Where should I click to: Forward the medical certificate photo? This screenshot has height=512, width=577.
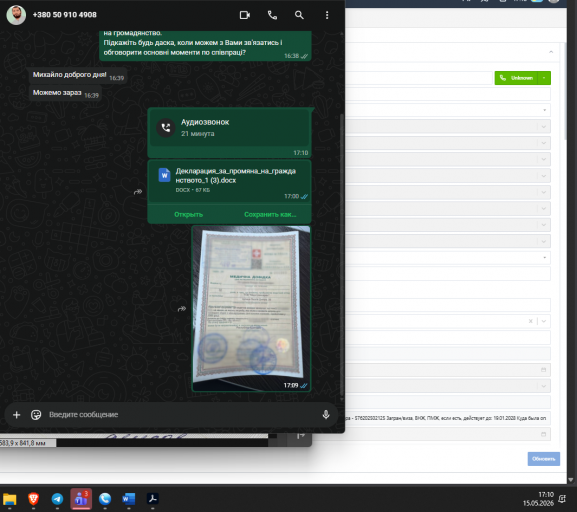[x=182, y=309]
